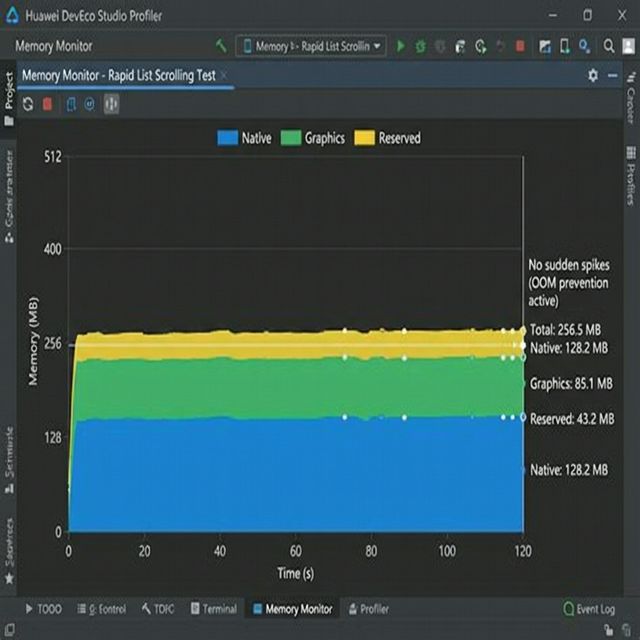Toggle the pause highlighted icon in profiler toolbar
This screenshot has height=640, width=640.
point(111,104)
